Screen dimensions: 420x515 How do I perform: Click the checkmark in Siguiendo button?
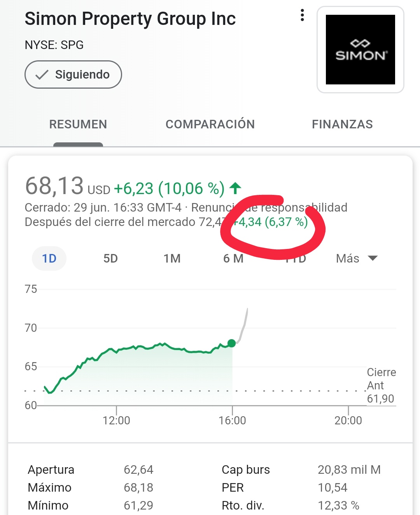(x=42, y=75)
